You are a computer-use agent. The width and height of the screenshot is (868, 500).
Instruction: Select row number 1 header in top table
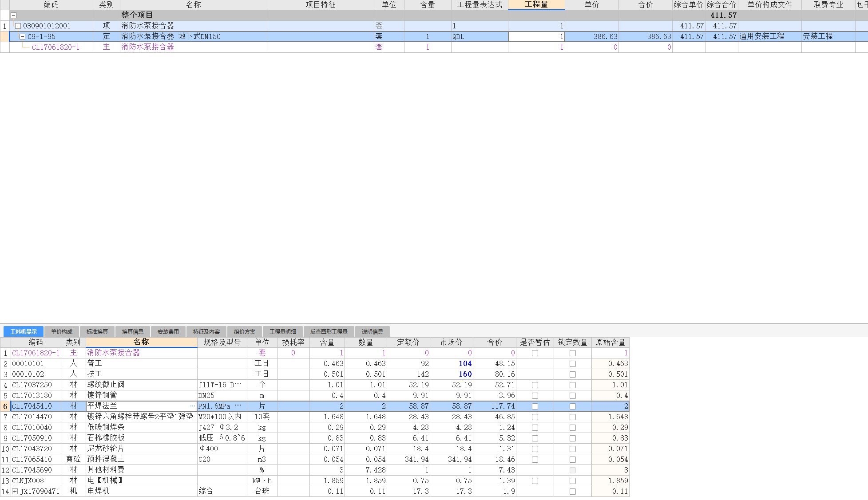coord(5,26)
